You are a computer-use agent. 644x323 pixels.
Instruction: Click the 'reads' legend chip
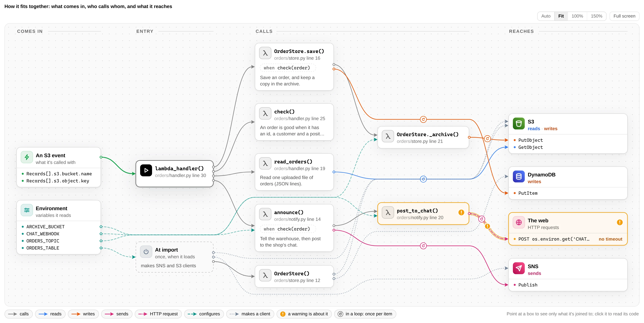(50, 314)
